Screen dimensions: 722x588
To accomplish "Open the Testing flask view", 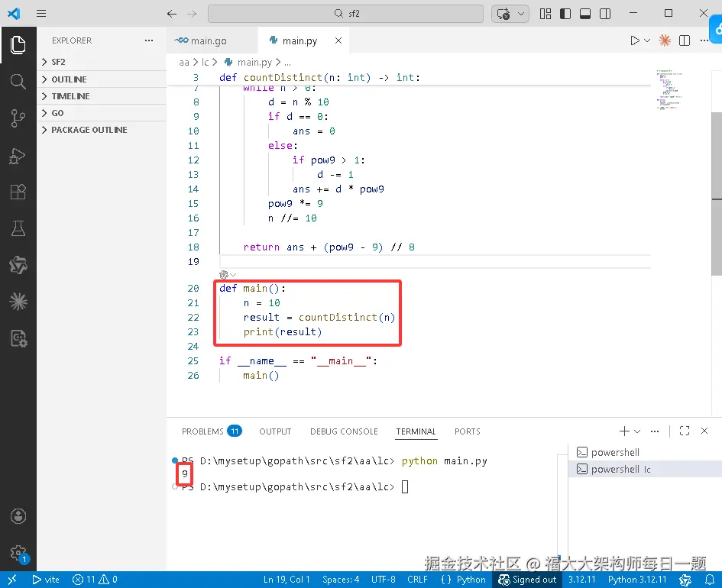I will [x=18, y=228].
